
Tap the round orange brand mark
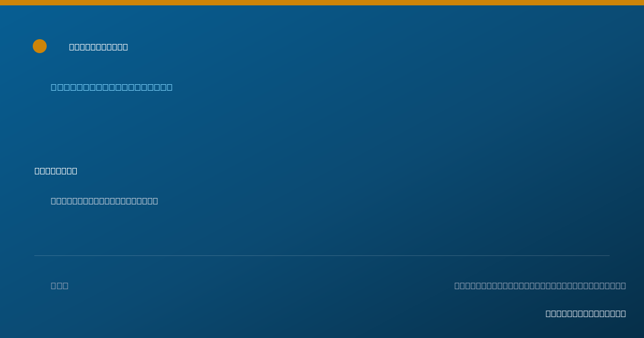click(40, 46)
